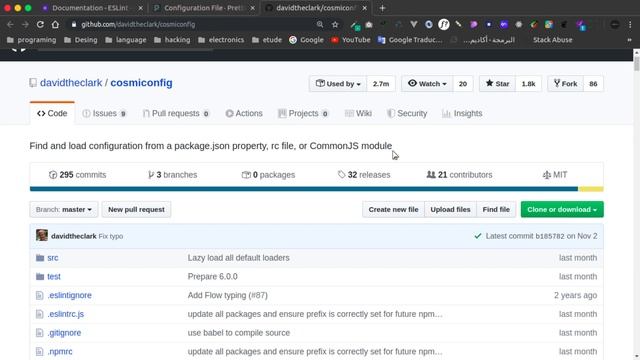Click the repository book icon beside davidtheclark
The image size is (640, 360).
[x=33, y=83]
